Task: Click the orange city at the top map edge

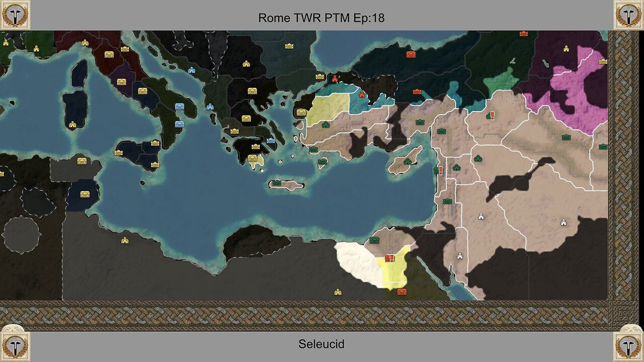Action: pyautogui.click(x=524, y=33)
